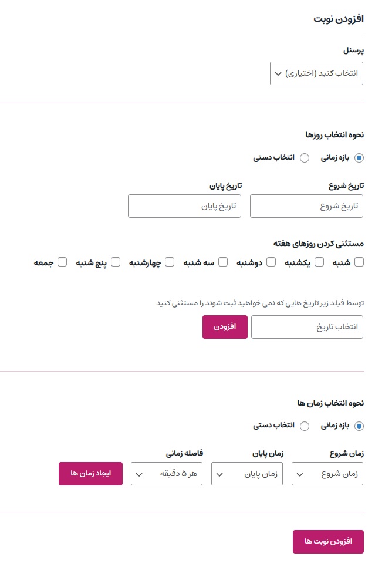Click the تاریخ پایان end date field
The image size is (392, 570).
tap(184, 206)
